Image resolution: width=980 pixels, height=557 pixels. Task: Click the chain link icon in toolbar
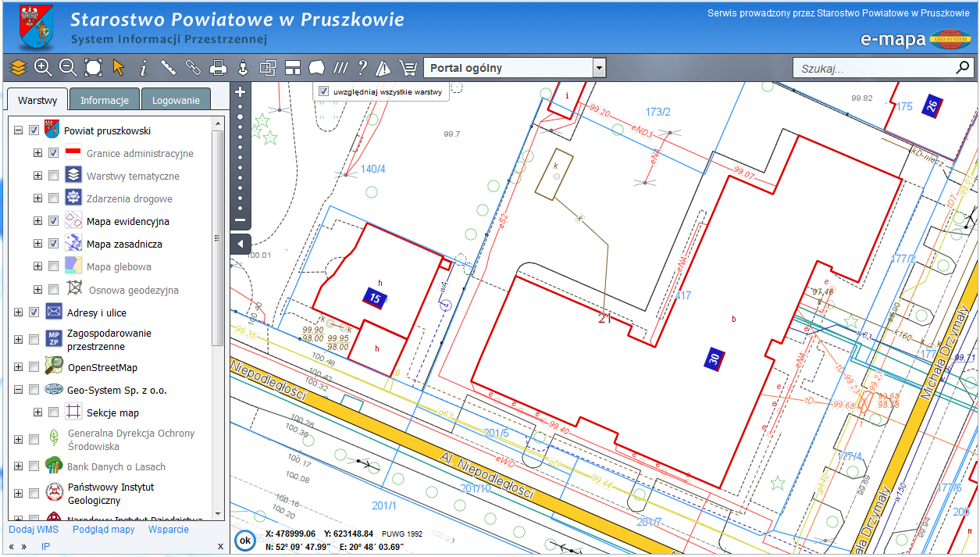[x=193, y=68]
